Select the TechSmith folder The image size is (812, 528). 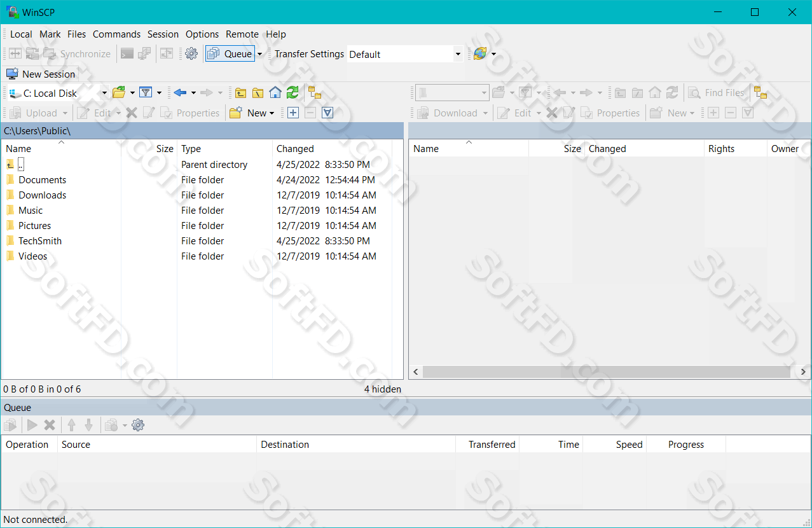[40, 241]
